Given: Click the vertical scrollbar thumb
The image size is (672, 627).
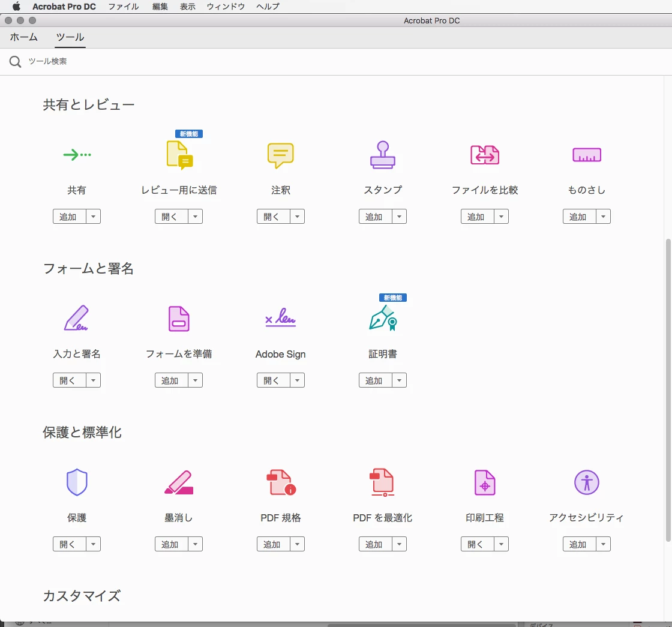Looking at the screenshot, I should 668,390.
